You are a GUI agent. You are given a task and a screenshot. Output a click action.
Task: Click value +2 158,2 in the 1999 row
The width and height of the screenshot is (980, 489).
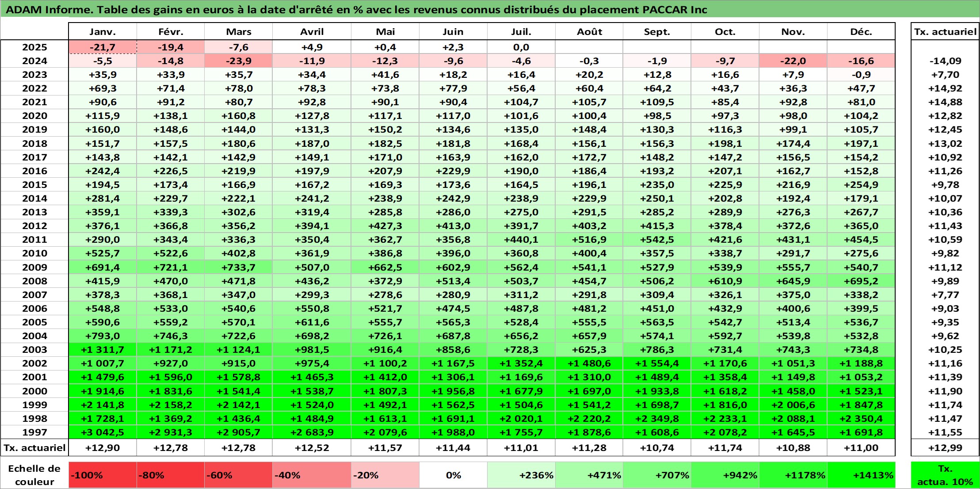pyautogui.click(x=171, y=405)
